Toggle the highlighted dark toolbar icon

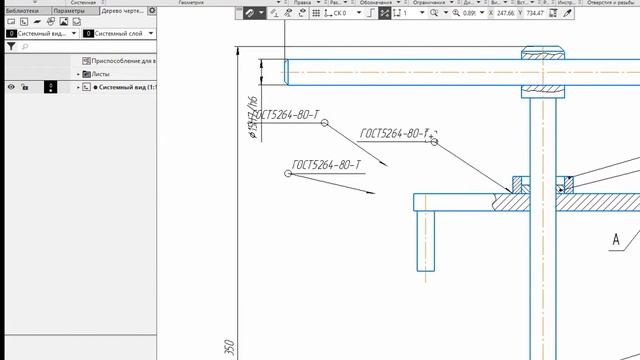tap(384, 13)
